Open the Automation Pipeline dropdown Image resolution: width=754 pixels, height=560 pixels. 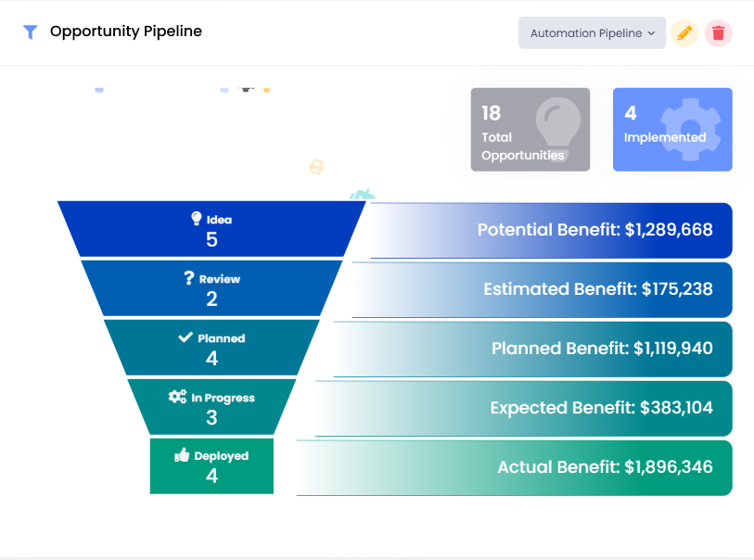coord(592,33)
